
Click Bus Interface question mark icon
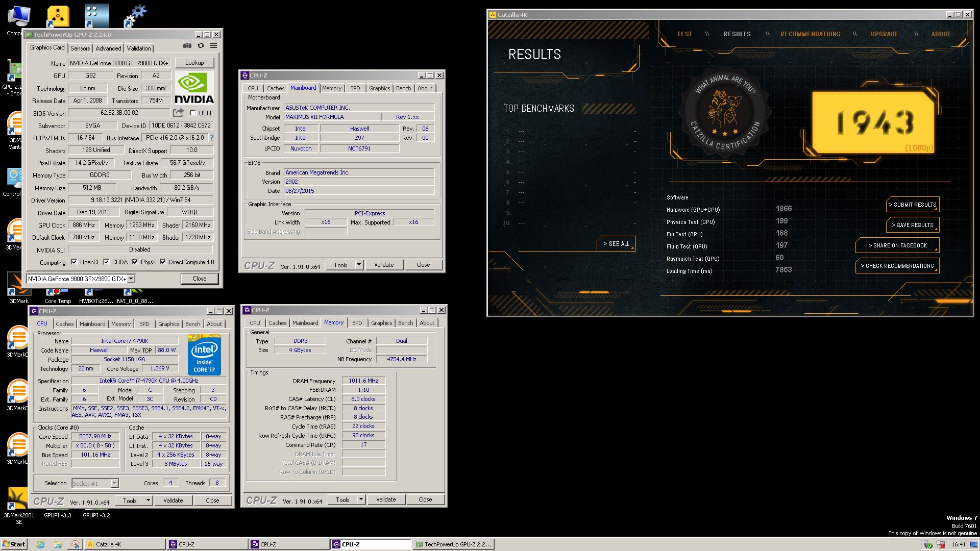pos(212,138)
